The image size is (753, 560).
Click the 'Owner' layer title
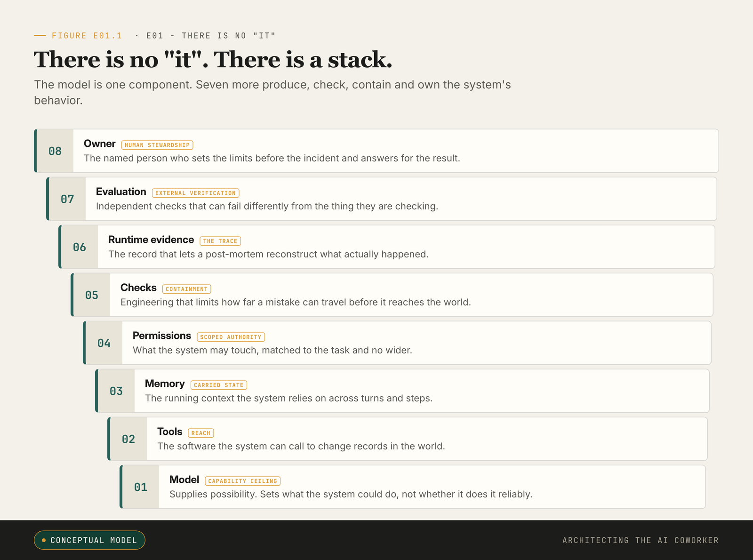coord(100,144)
